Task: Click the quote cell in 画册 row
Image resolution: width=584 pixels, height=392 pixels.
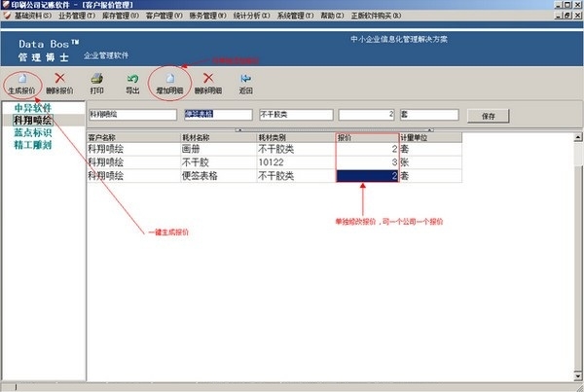Action: pyautogui.click(x=368, y=149)
